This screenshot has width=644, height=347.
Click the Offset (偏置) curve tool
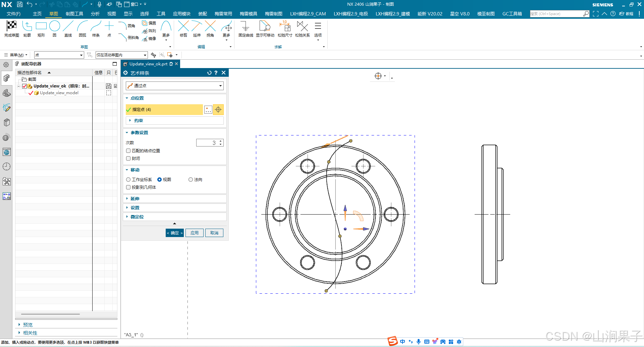149,23
